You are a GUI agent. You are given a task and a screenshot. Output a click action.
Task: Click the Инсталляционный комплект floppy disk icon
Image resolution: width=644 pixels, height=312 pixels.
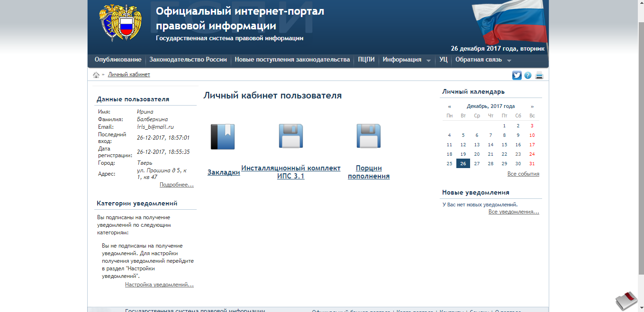click(290, 136)
